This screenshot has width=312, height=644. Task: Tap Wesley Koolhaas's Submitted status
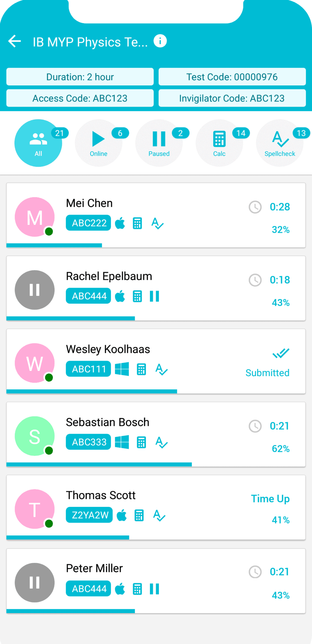pos(268,373)
